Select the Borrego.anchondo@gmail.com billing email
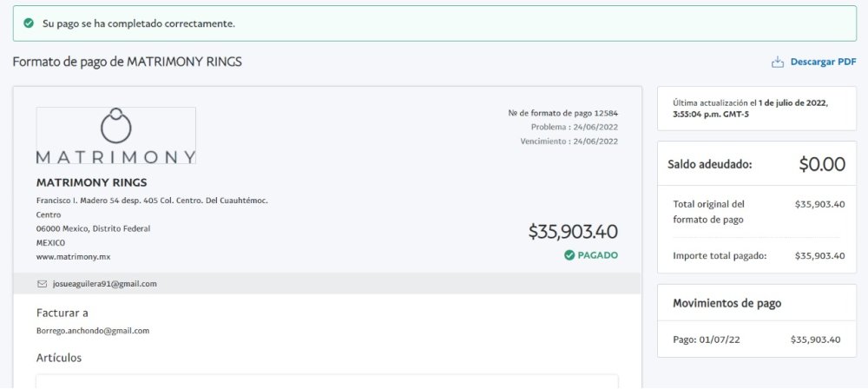868x389 pixels. click(93, 331)
